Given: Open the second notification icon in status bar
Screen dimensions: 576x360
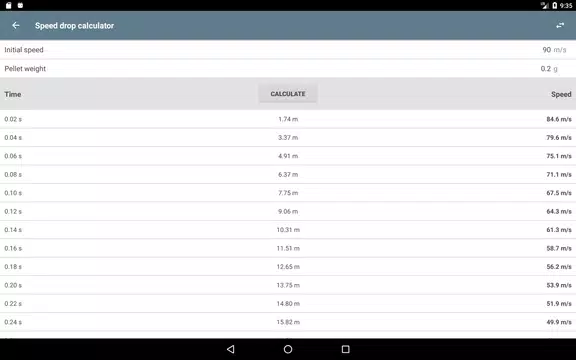Looking at the screenshot, I should (20, 6).
